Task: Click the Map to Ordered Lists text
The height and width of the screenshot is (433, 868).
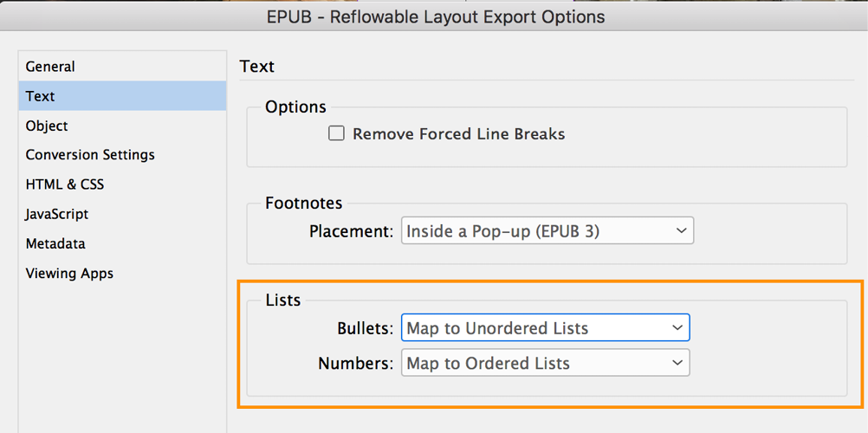Action: pos(489,364)
